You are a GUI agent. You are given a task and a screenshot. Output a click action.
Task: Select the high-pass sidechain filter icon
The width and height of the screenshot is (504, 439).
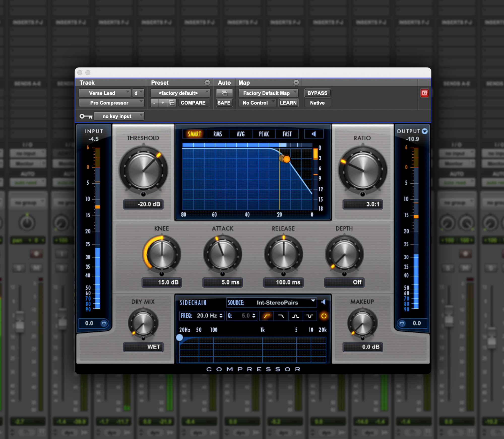pos(266,316)
